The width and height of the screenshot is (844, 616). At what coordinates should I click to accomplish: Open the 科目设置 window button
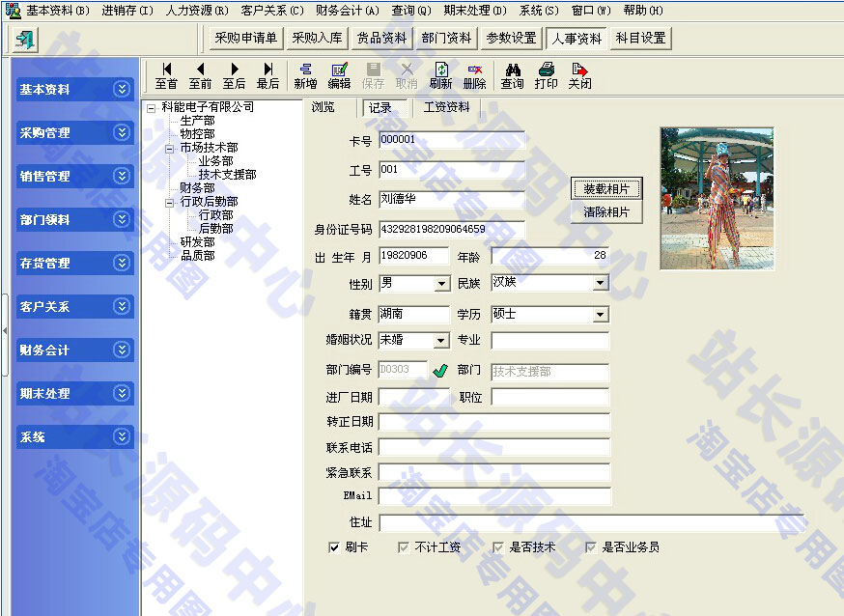[x=640, y=39]
